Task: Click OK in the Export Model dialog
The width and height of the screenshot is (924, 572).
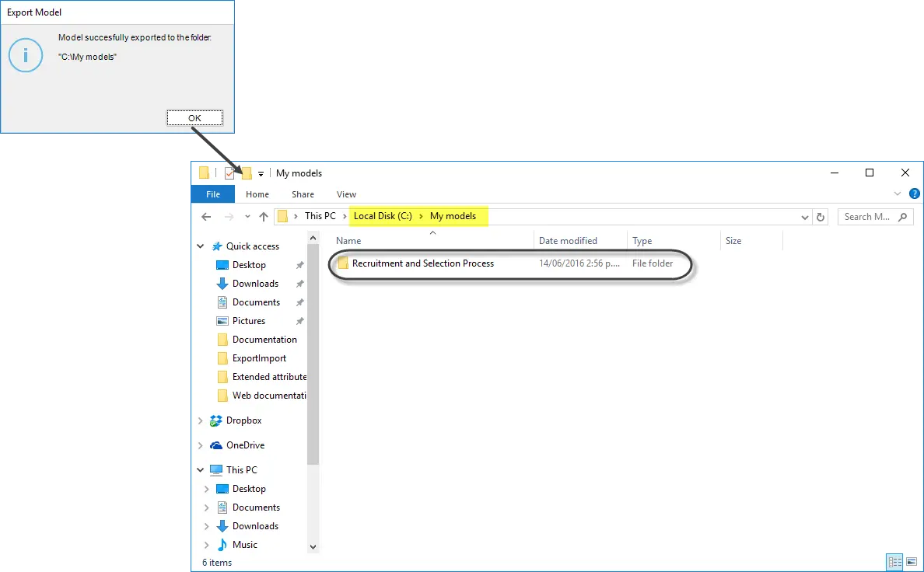Action: pyautogui.click(x=194, y=118)
